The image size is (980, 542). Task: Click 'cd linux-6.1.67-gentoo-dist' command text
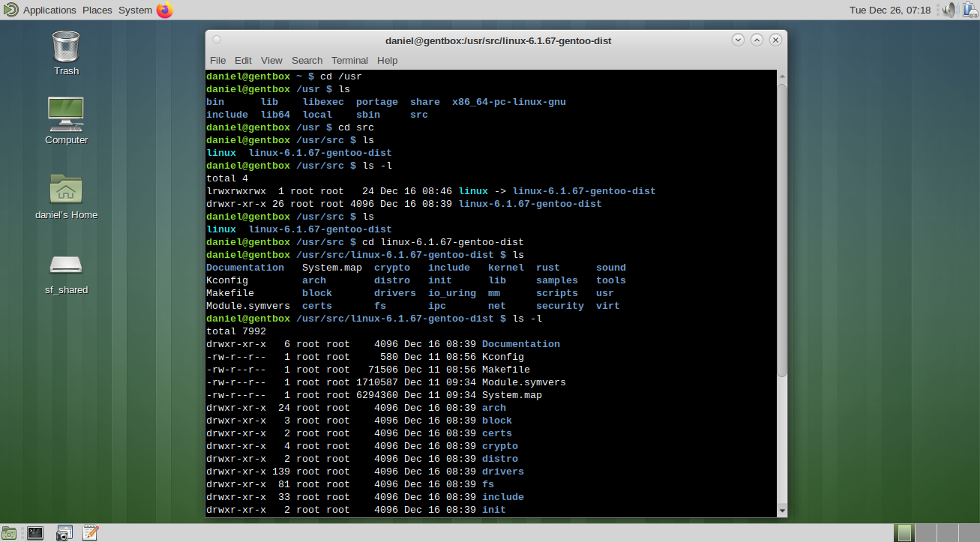[x=443, y=242]
